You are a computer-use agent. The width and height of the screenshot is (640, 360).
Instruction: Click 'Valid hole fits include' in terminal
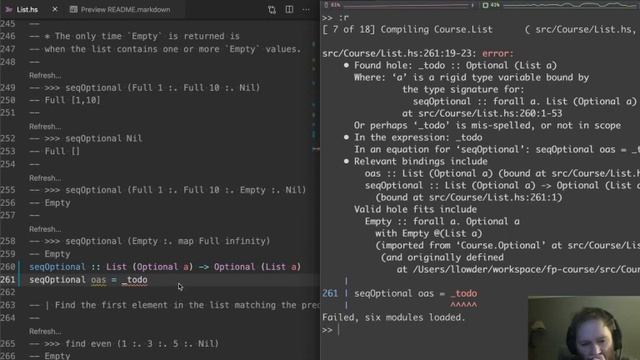pyautogui.click(x=415, y=209)
